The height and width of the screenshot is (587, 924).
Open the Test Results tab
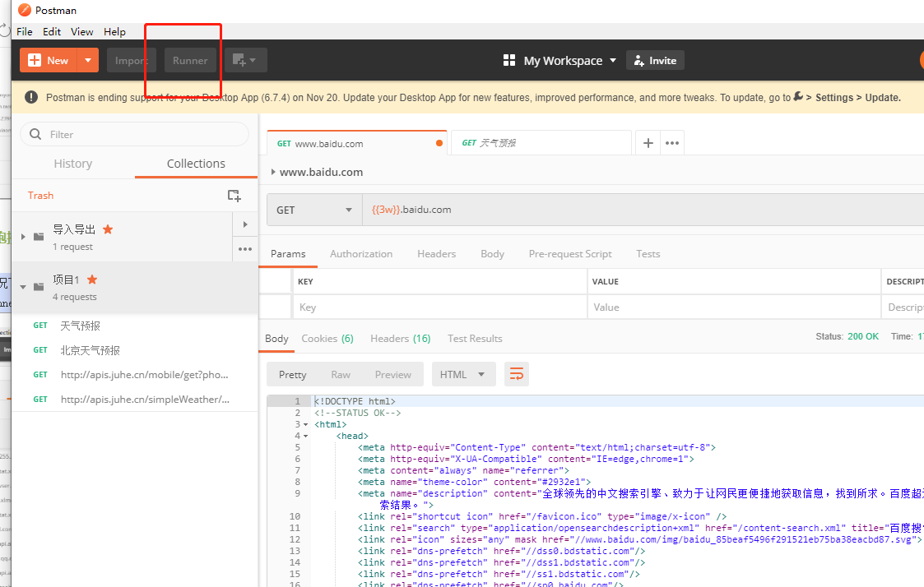click(x=475, y=339)
